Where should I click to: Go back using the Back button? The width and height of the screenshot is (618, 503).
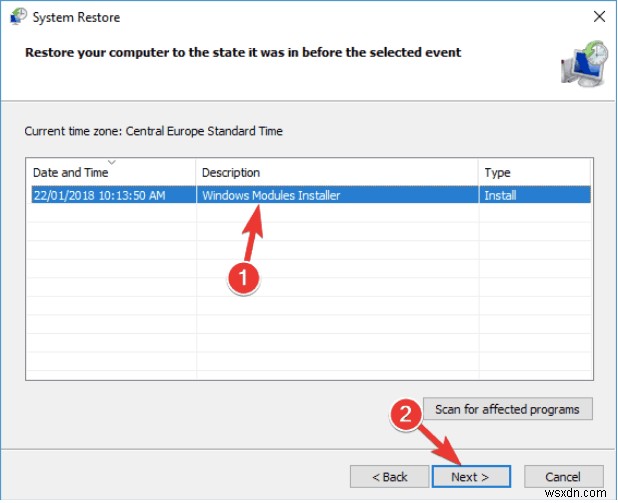389,477
